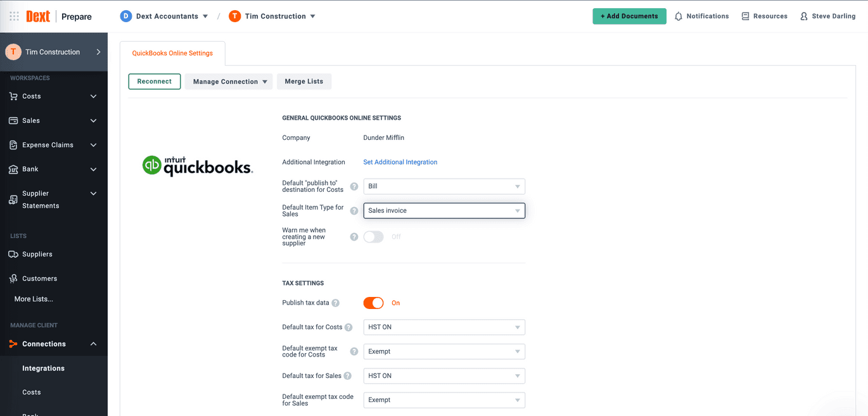Click the Add Documents button
Screen dimensions: 868x416
(x=629, y=16)
